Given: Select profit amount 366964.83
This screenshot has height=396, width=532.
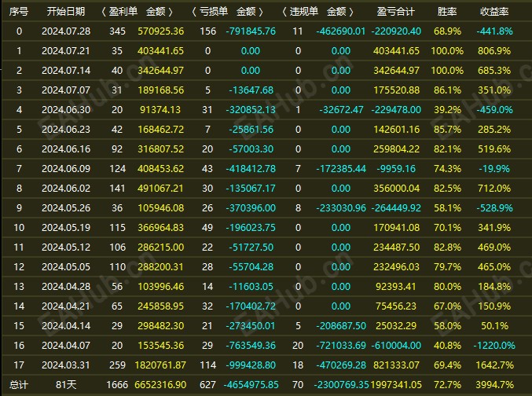Looking at the screenshot, I should pos(161,228).
